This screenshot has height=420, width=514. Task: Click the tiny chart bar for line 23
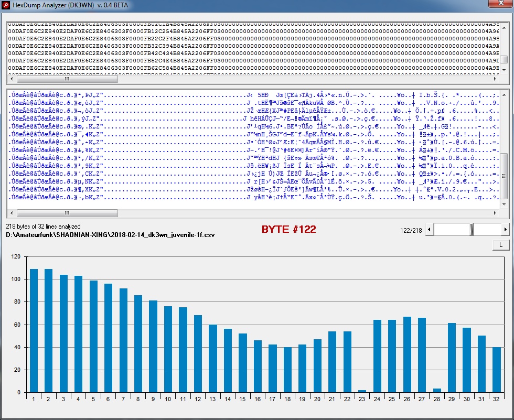(362, 391)
